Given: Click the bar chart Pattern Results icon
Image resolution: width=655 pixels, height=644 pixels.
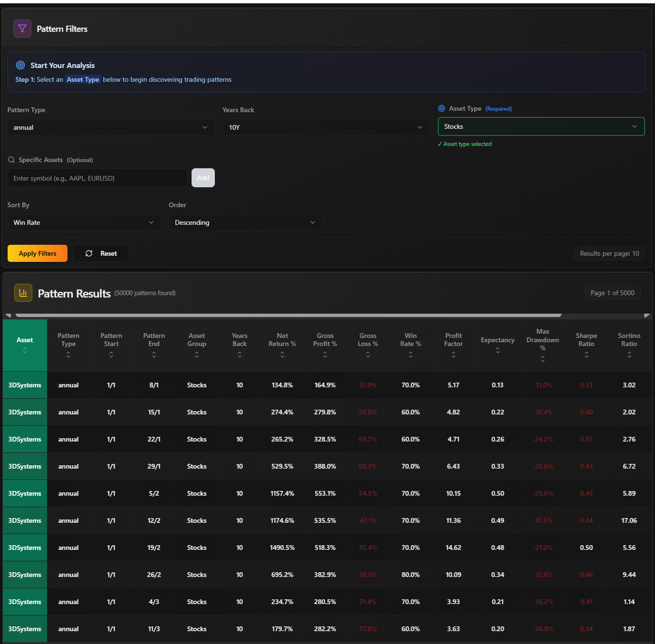Looking at the screenshot, I should (x=23, y=293).
